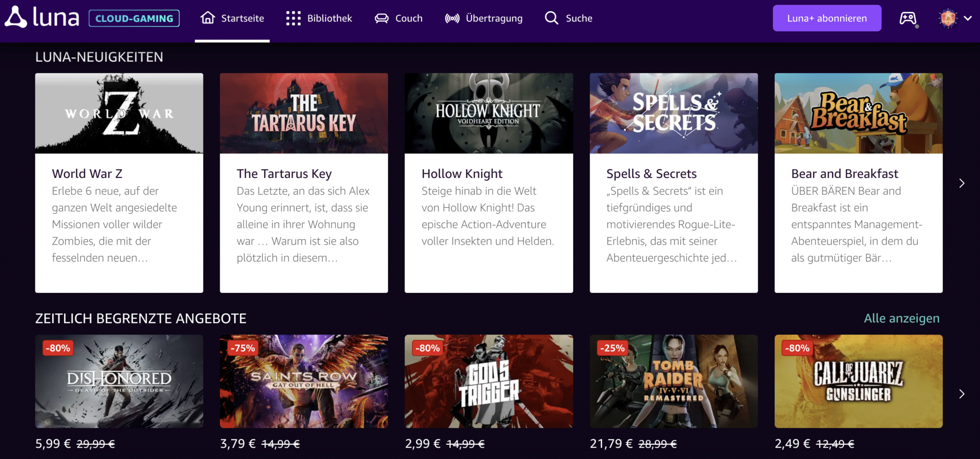Click the Übertragung broadcast icon
Viewport: 980px width, 459px height.
(452, 18)
